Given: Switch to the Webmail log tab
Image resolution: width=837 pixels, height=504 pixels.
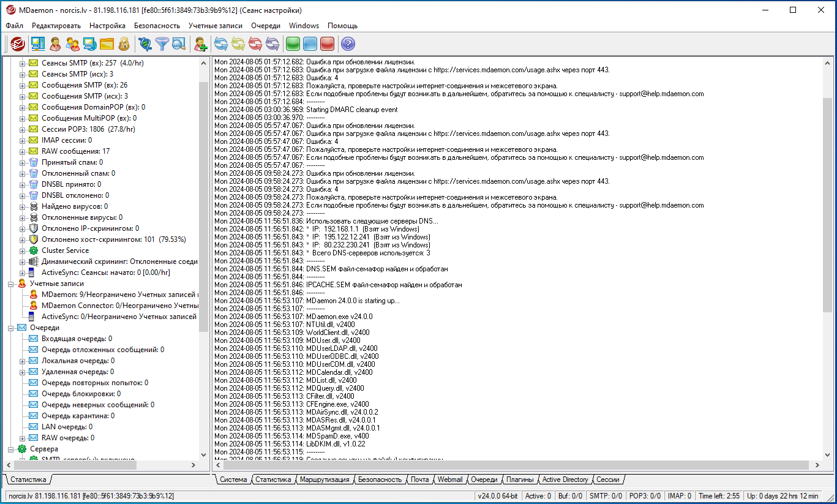Looking at the screenshot, I should click(450, 480).
